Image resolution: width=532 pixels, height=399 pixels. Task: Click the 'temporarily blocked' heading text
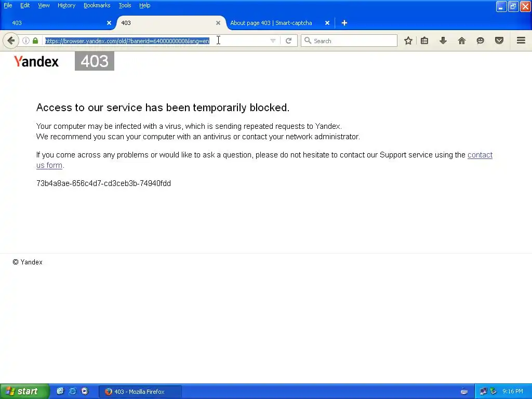[163, 108]
